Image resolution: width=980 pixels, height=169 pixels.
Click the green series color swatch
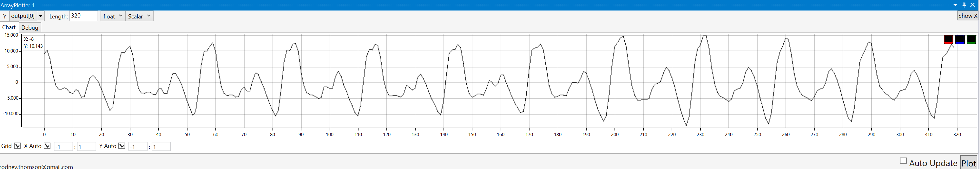click(x=971, y=39)
